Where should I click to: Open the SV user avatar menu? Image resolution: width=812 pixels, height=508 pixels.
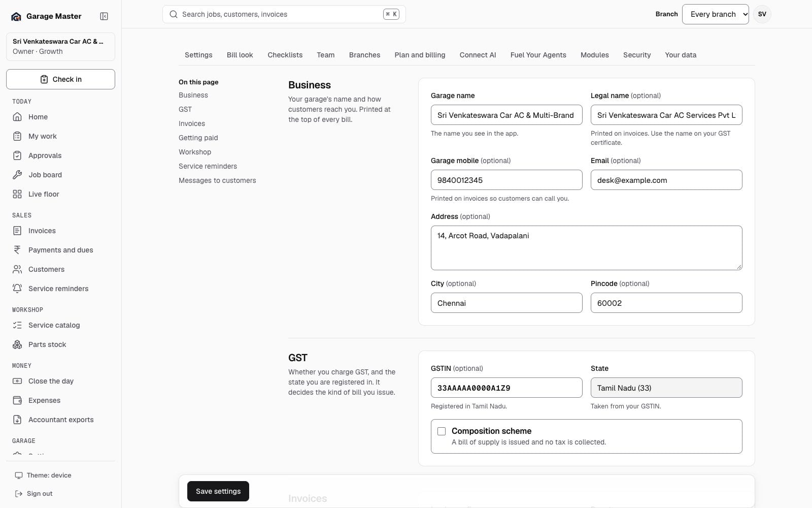[762, 14]
